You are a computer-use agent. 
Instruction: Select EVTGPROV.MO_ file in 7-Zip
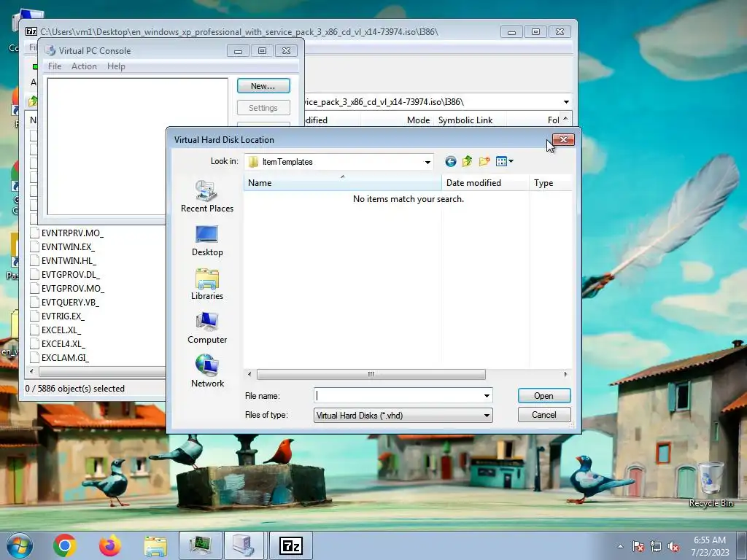72,288
